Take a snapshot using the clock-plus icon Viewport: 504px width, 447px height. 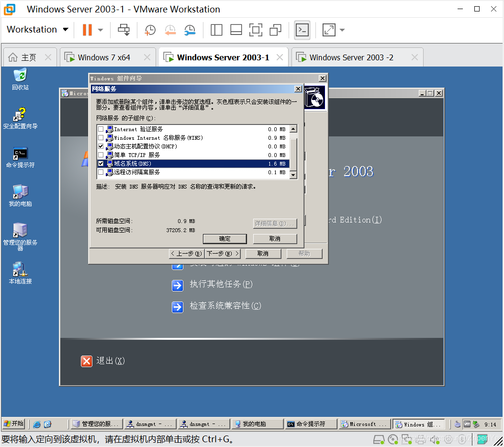tap(150, 30)
